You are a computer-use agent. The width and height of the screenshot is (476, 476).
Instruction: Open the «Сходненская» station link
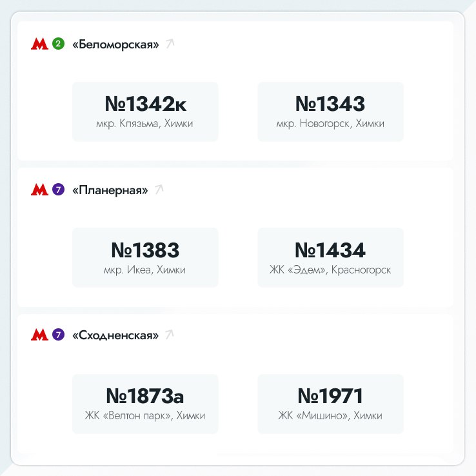click(x=115, y=335)
